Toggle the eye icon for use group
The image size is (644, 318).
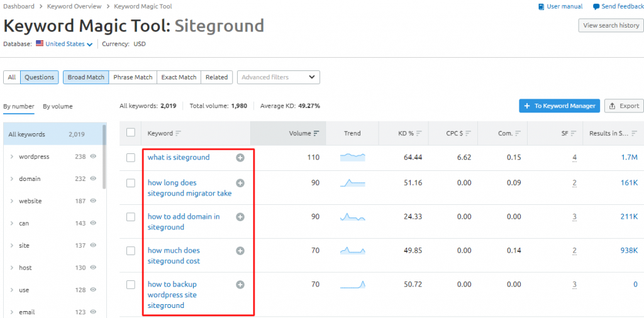(93, 289)
